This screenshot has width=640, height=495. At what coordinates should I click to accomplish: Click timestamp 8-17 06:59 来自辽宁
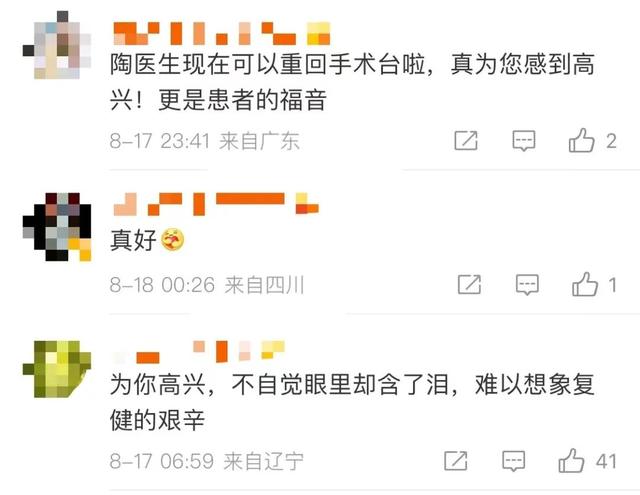pyautogui.click(x=207, y=461)
